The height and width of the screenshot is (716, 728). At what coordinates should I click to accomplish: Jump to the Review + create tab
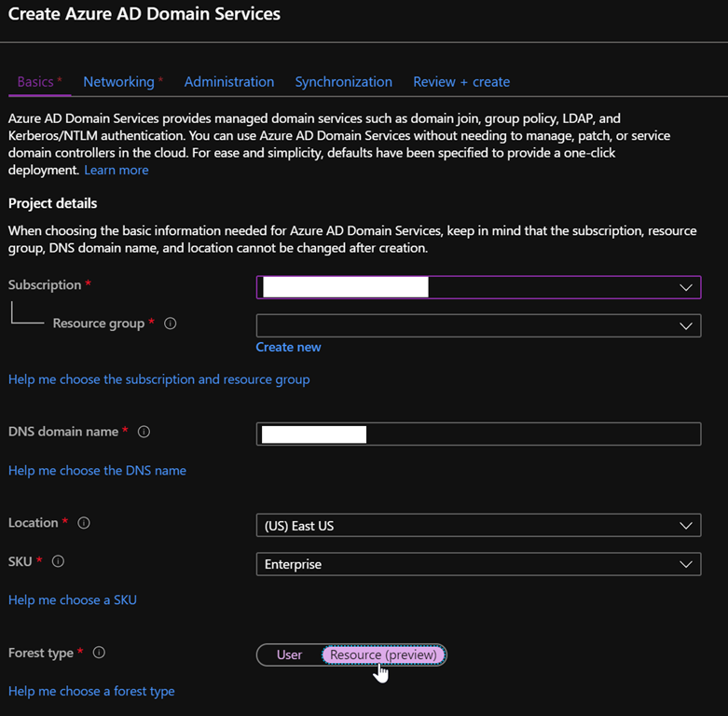[461, 82]
